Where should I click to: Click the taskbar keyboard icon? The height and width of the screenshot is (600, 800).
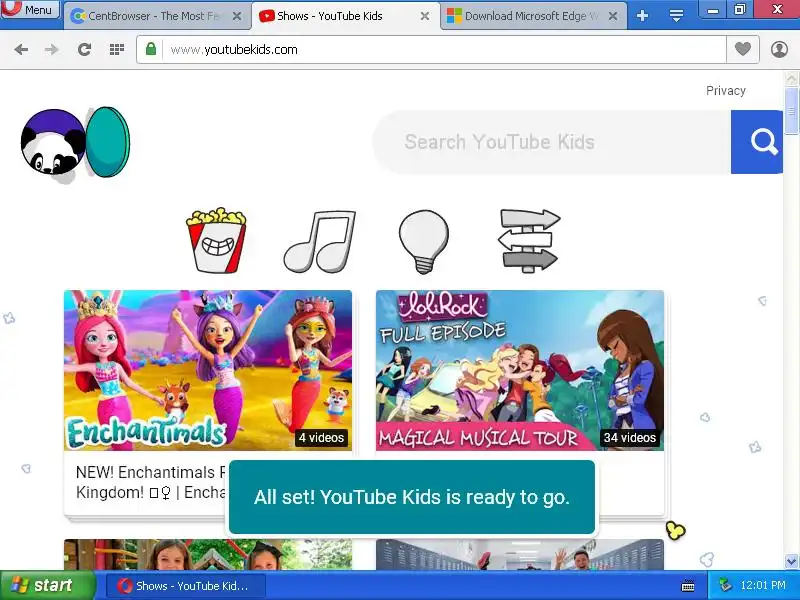(x=688, y=586)
